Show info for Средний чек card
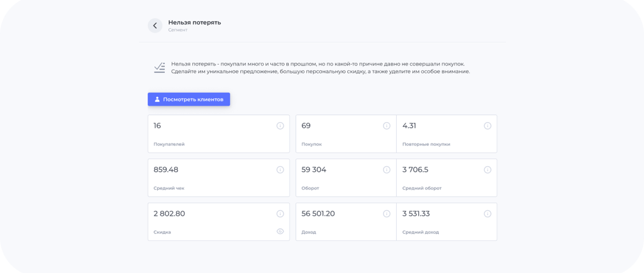Screen dimensions: 644x273 tap(280, 170)
